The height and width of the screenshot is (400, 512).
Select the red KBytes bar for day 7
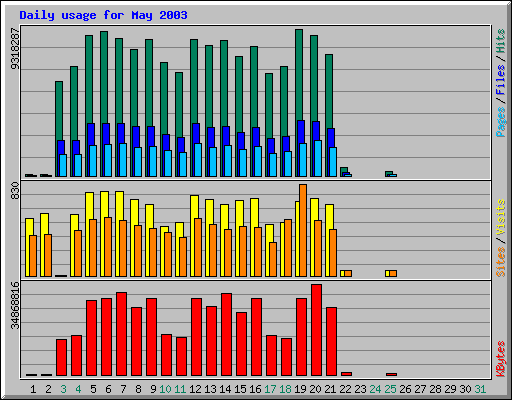point(122,334)
